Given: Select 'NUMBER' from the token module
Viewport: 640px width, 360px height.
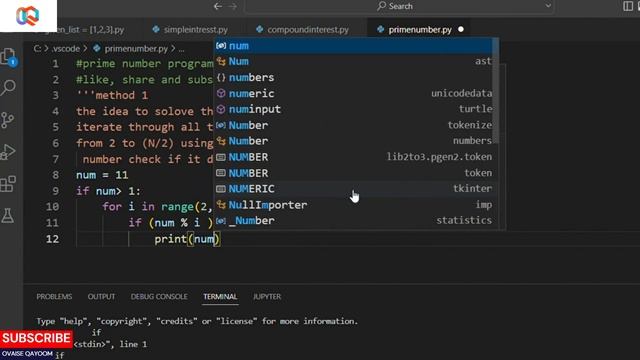Looking at the screenshot, I should click(x=353, y=173).
